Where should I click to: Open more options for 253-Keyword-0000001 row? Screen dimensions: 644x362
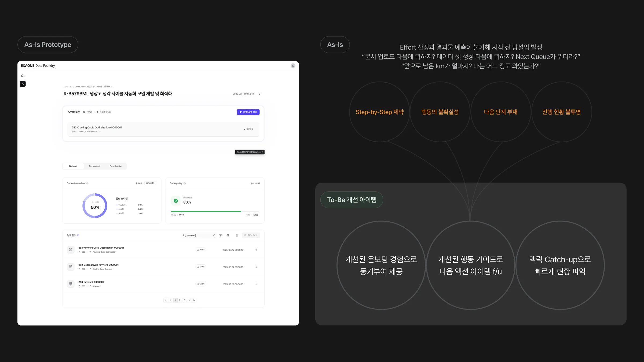point(256,284)
